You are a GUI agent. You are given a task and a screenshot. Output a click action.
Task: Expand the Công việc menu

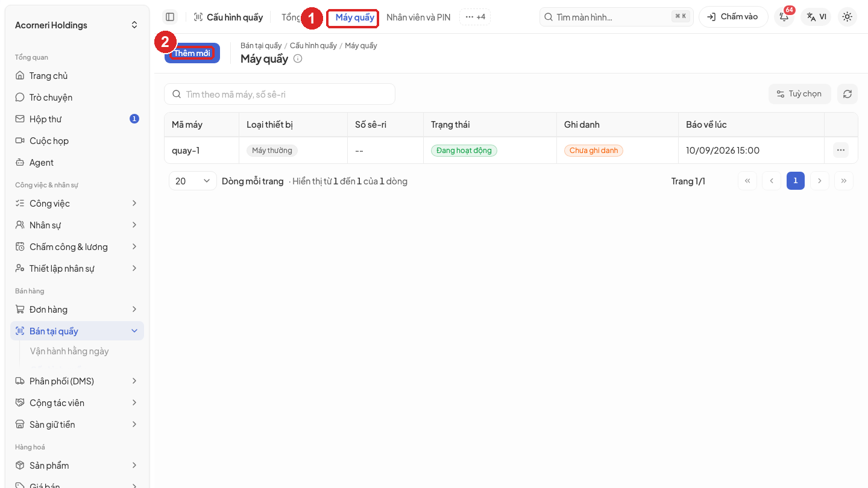pos(77,204)
